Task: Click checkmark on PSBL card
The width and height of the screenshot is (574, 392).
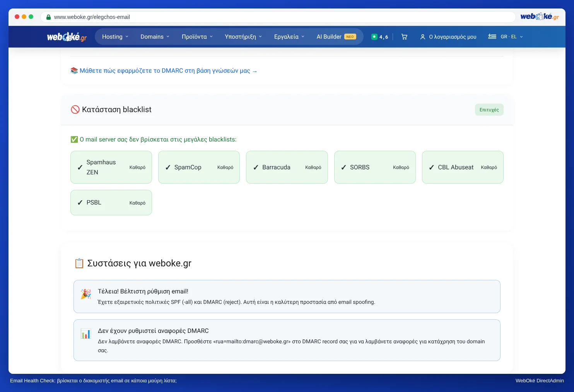Action: (80, 203)
